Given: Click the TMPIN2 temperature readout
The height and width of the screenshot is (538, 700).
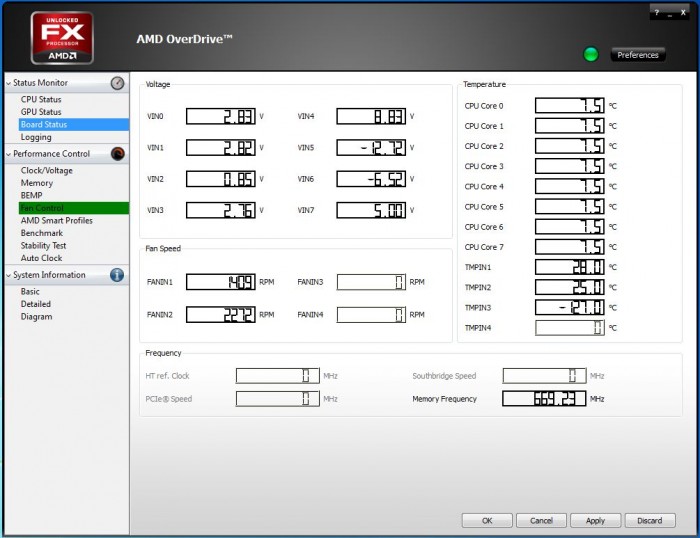Looking at the screenshot, I should tap(570, 287).
